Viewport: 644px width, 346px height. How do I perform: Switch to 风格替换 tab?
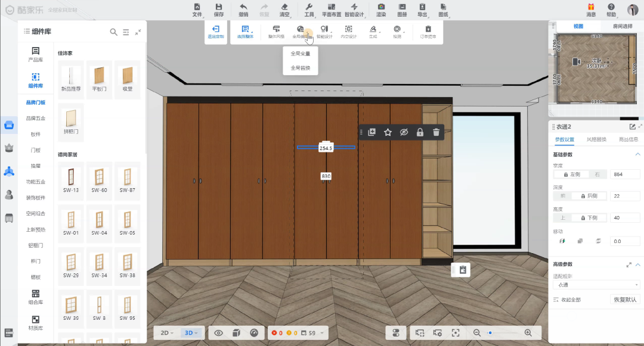pyautogui.click(x=596, y=139)
